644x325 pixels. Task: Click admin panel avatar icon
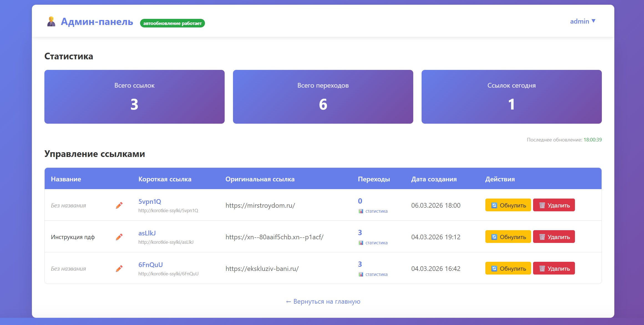51,22
